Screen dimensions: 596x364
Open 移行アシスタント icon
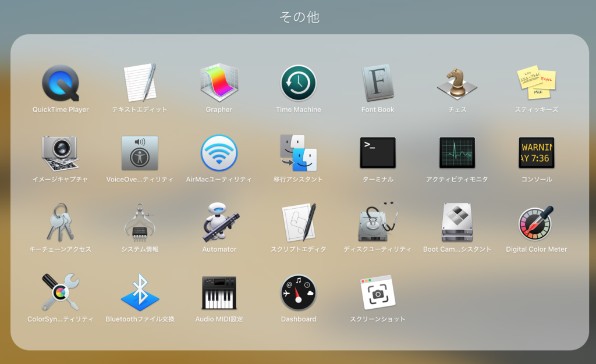point(299,154)
